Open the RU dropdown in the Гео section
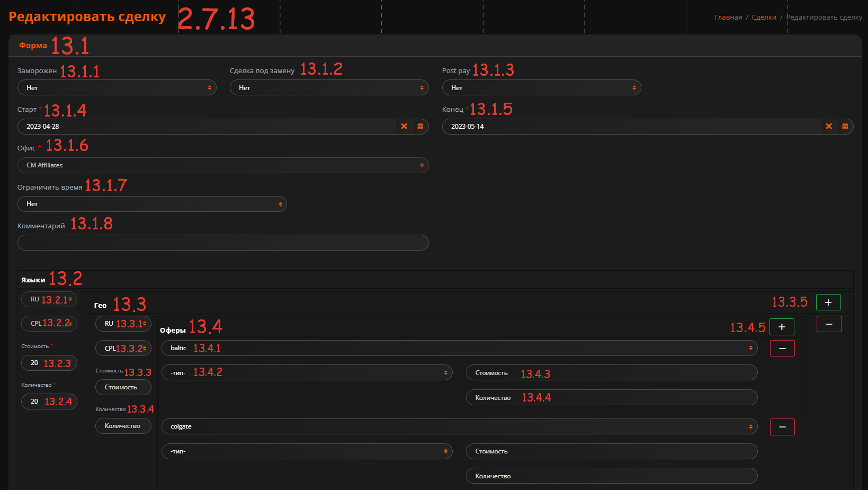The width and height of the screenshot is (868, 490). tap(123, 324)
